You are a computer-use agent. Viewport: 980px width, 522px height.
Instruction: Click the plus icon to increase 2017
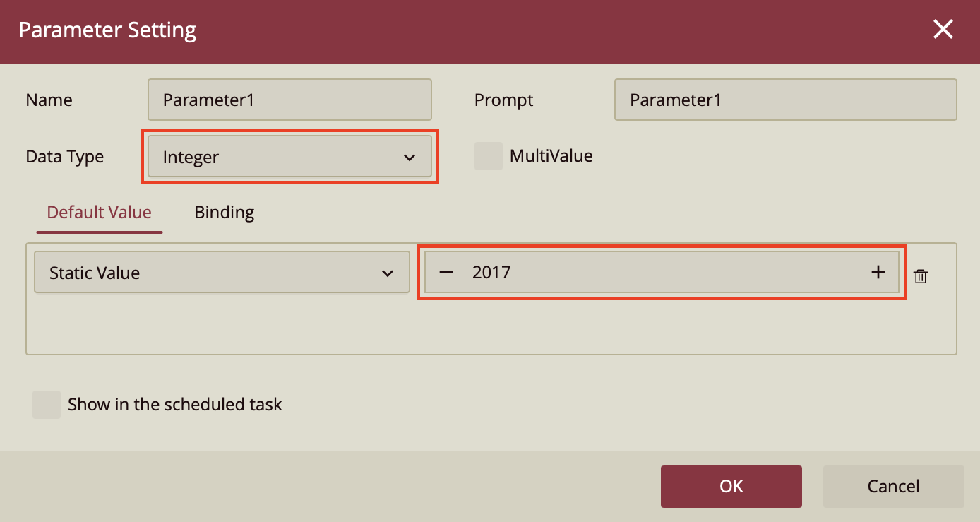pyautogui.click(x=878, y=272)
